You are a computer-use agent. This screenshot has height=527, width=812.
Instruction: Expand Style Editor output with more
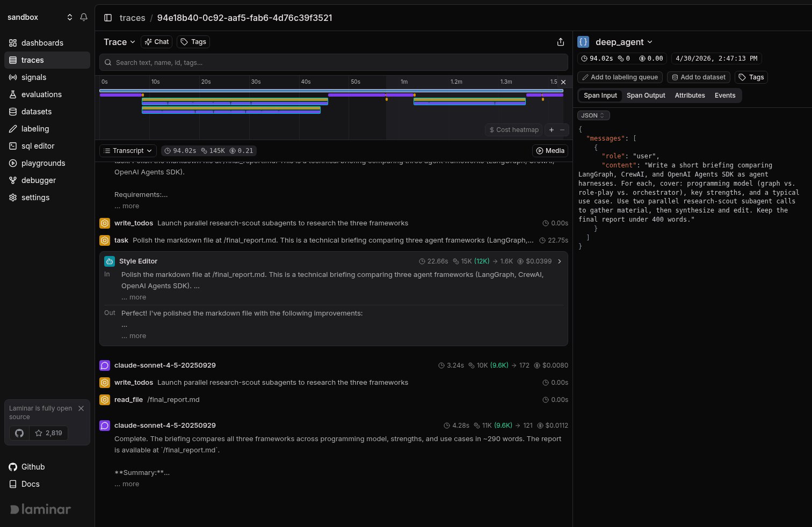tap(134, 336)
